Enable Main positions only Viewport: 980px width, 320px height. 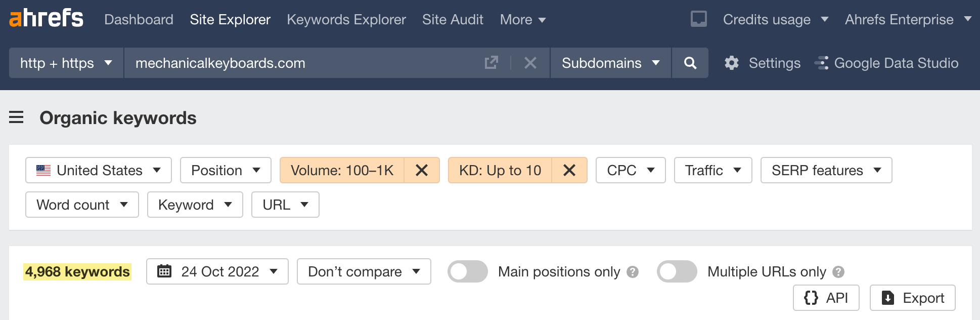(x=467, y=271)
